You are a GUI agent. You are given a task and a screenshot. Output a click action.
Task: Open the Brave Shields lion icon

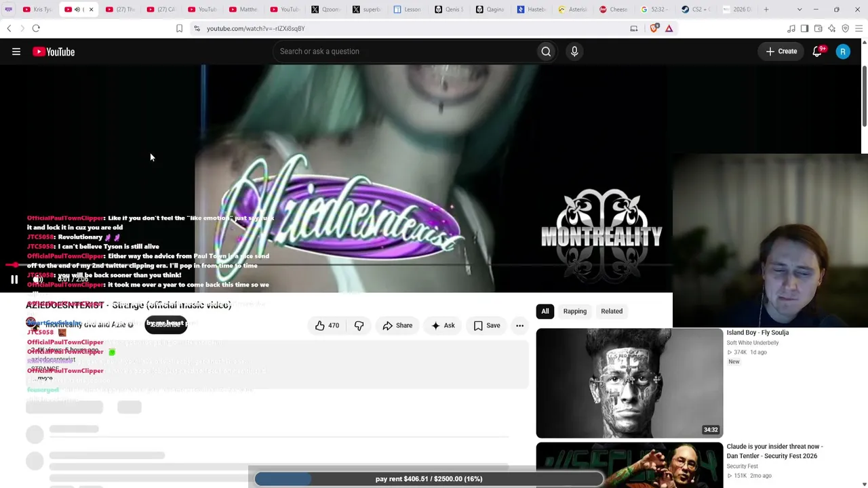click(x=654, y=28)
